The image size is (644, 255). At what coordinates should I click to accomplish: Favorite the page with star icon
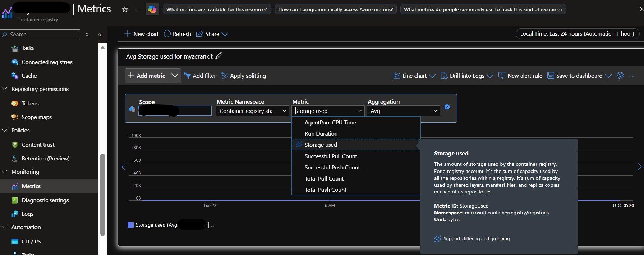pos(125,9)
